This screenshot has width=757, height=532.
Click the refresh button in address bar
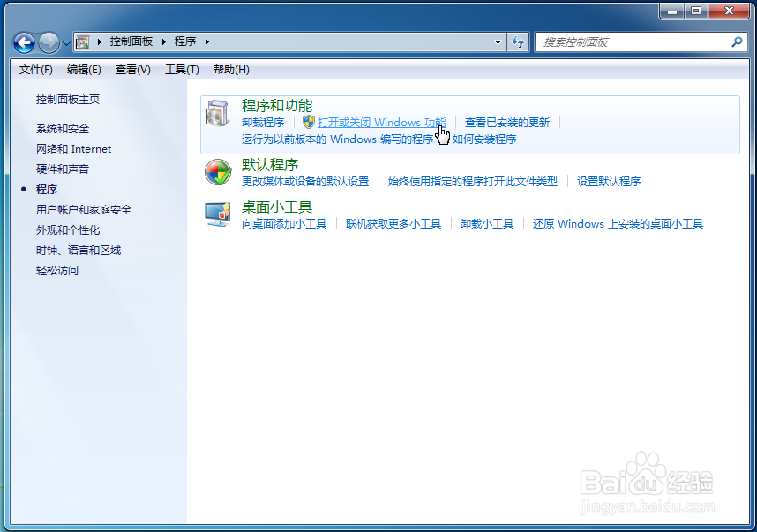click(x=518, y=42)
